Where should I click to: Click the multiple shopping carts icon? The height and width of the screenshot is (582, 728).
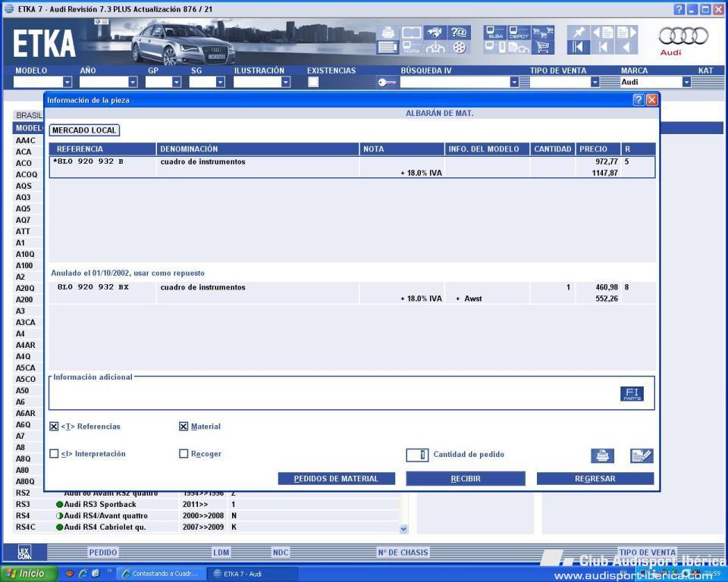[543, 33]
